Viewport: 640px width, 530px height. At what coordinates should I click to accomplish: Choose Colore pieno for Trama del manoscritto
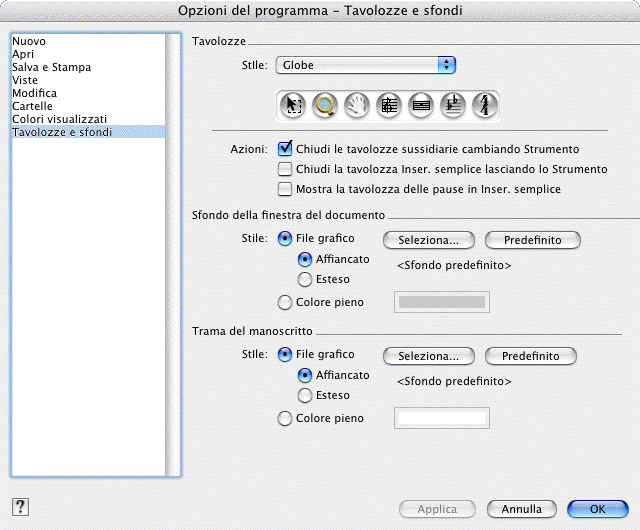(x=285, y=418)
